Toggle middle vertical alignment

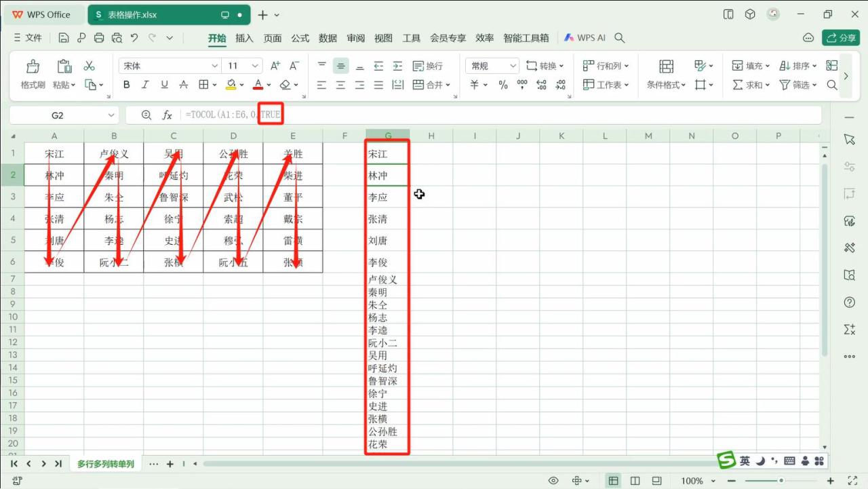click(x=340, y=66)
